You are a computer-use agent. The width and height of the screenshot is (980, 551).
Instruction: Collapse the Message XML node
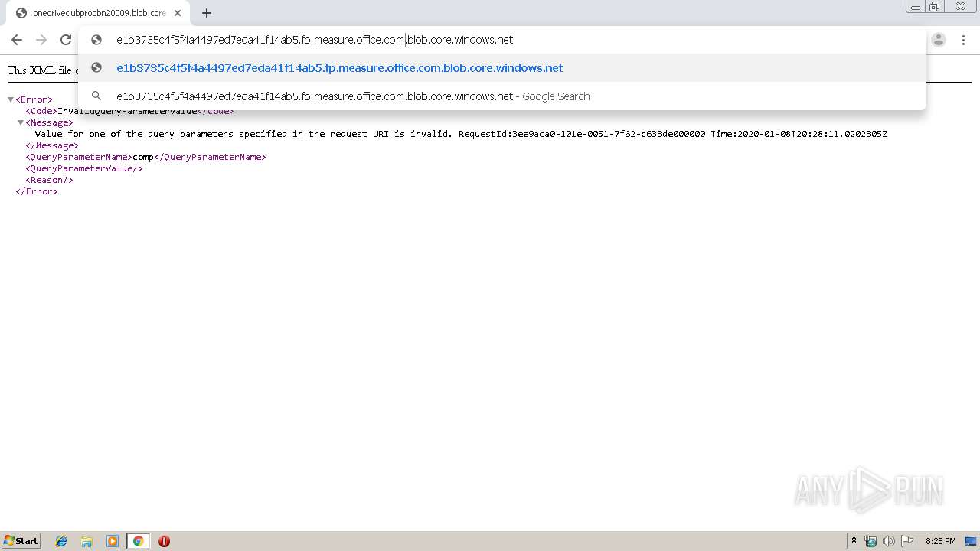[x=21, y=122]
